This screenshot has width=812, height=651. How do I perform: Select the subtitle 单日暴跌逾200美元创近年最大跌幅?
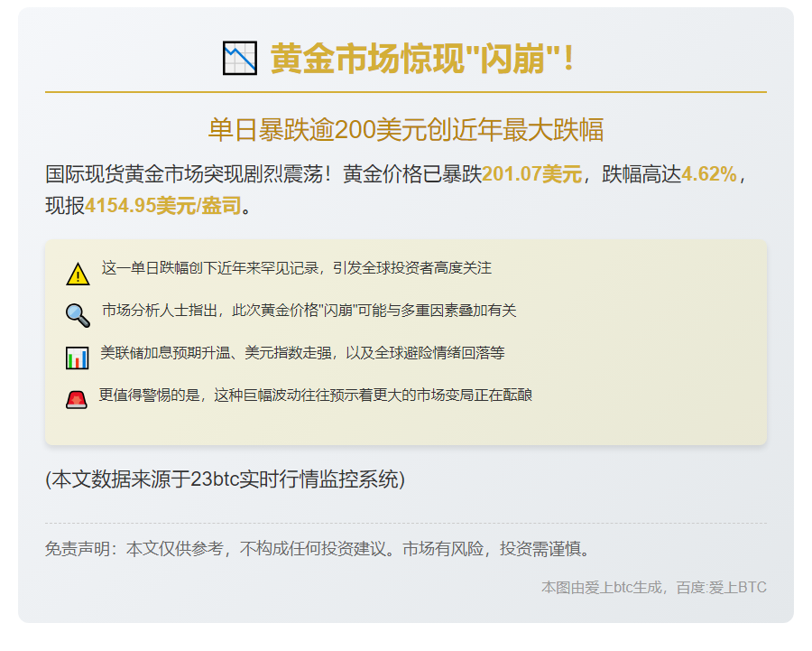[x=405, y=130]
